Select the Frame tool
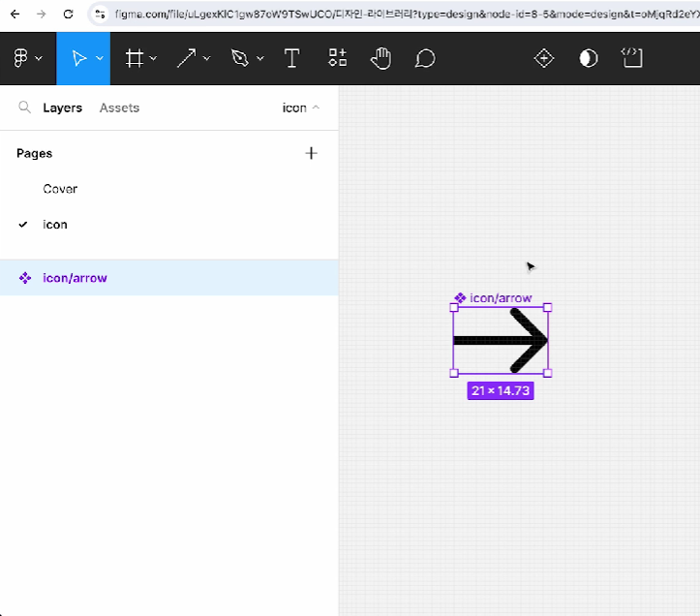The image size is (700, 616). click(x=134, y=58)
